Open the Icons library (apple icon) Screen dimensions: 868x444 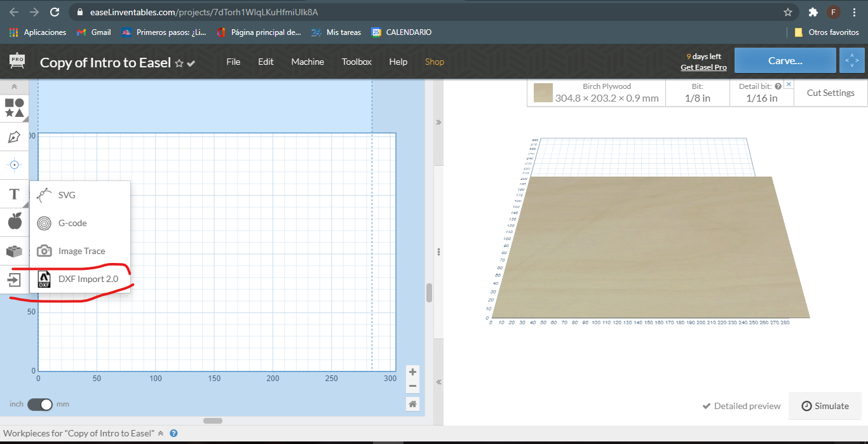tap(14, 222)
